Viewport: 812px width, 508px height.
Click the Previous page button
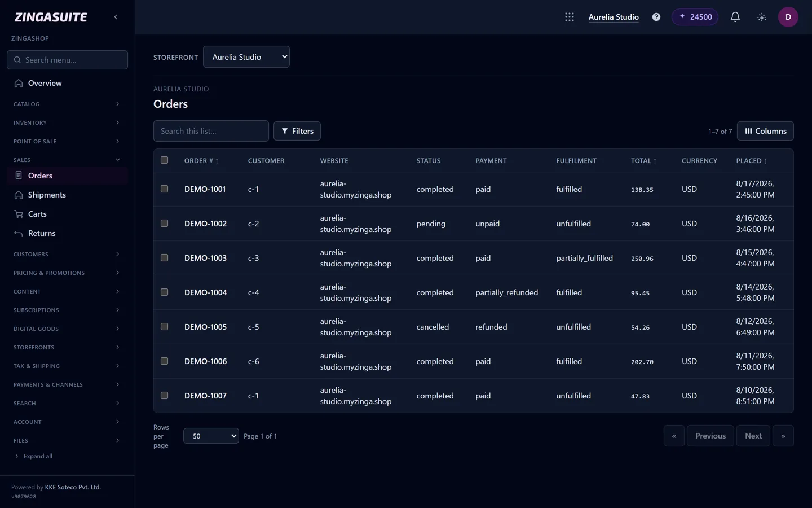710,436
